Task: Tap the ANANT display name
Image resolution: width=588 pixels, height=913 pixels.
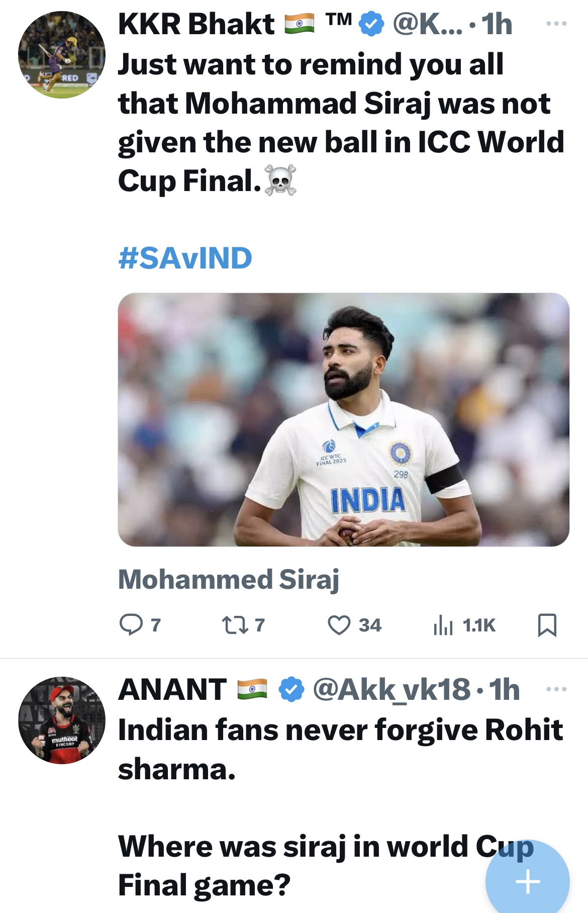Action: click(x=172, y=689)
